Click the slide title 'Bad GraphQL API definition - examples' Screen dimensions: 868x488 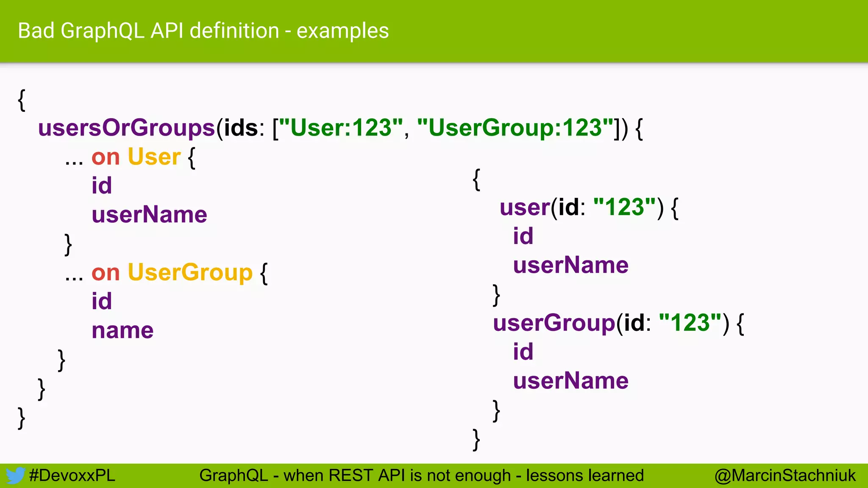point(203,31)
